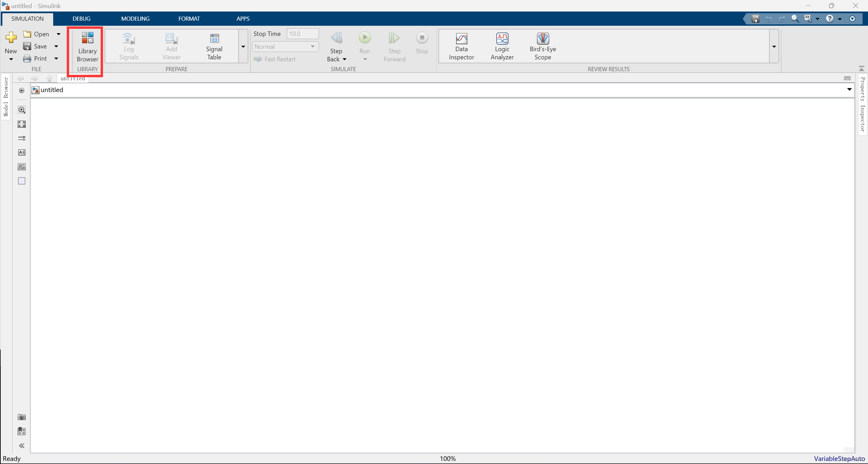Screen dimensions: 868x464
Task: Open the Save options arrow
Action: tap(56, 46)
